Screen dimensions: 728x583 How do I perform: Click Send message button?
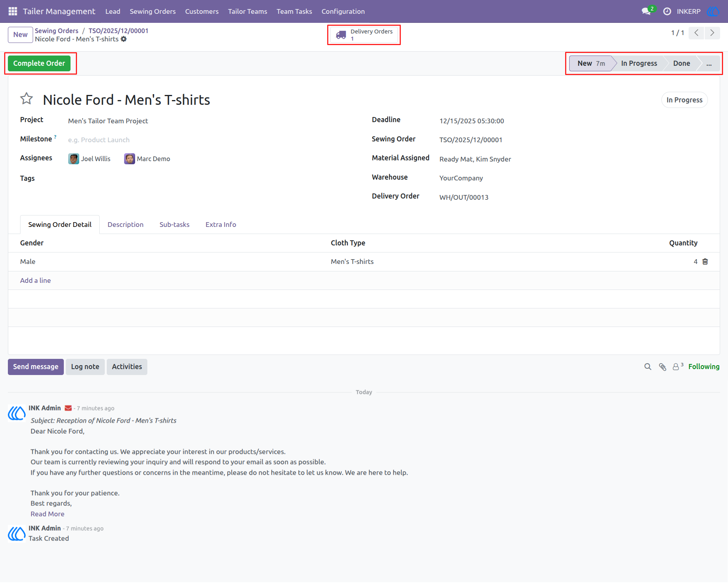pyautogui.click(x=36, y=367)
